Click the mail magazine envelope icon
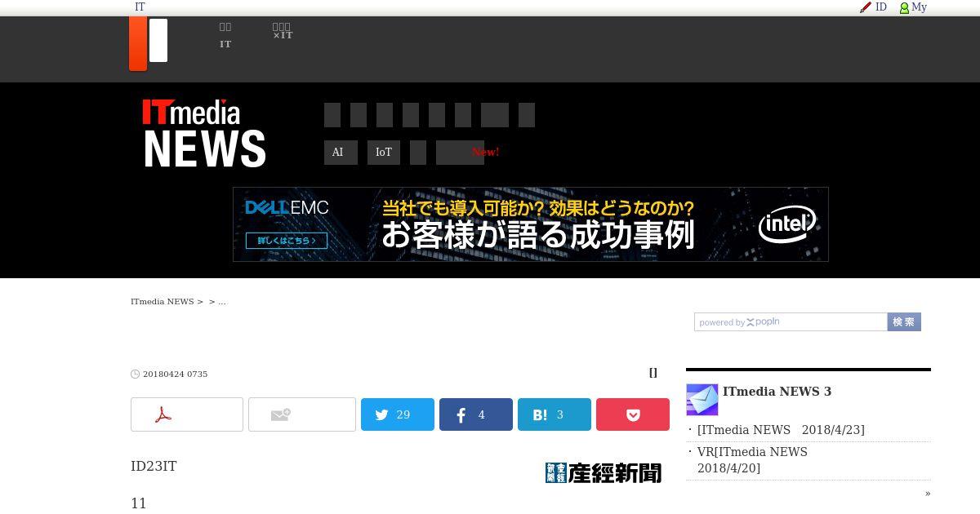980x514 pixels. coord(702,400)
